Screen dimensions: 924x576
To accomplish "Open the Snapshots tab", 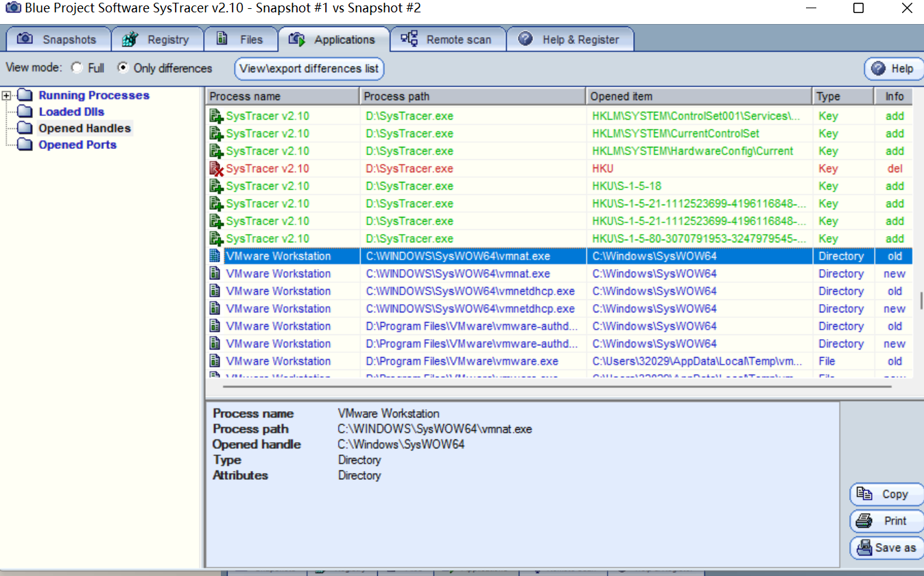I will (58, 39).
